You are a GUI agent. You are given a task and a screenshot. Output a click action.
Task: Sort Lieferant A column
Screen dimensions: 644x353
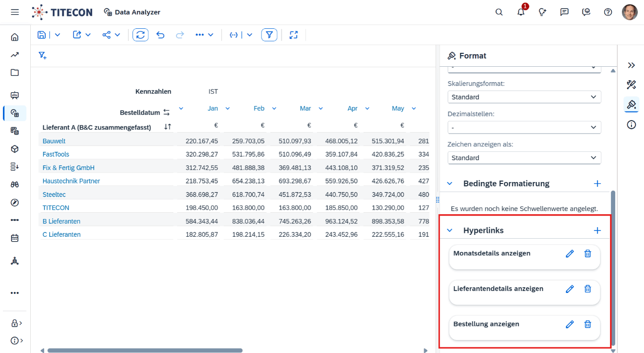click(167, 127)
